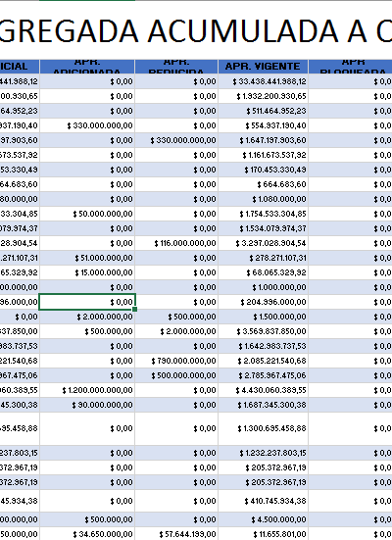Select the $ 790.000.000,00 cell
392x540 pixels.
pyautogui.click(x=176, y=361)
